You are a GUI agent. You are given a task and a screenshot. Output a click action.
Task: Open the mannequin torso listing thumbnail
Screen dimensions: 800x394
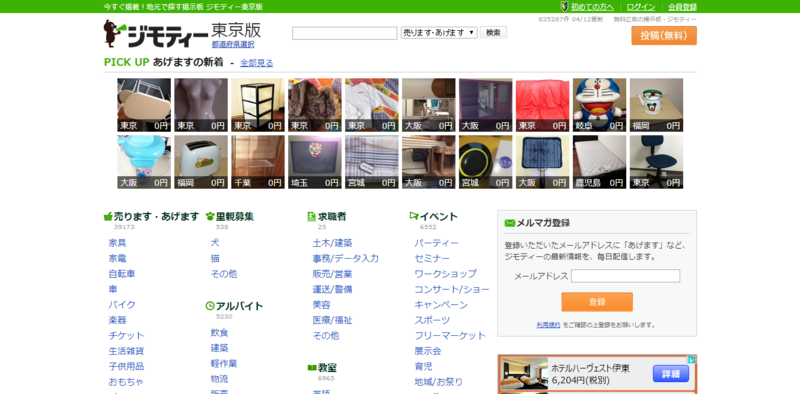[201, 105]
